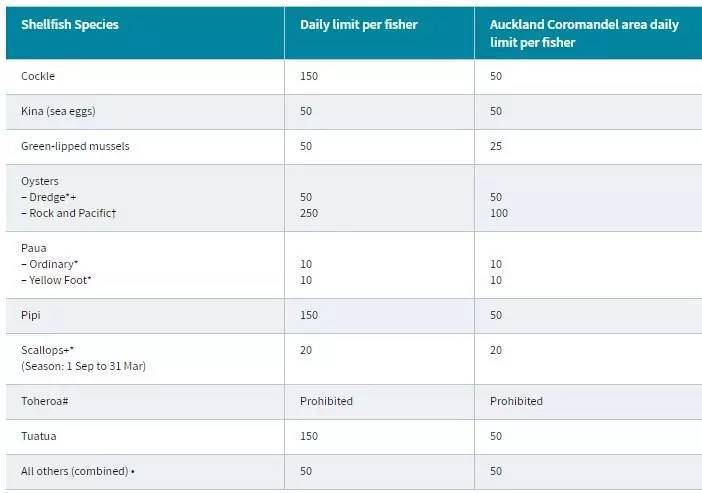This screenshot has height=493, width=702.
Task: Select the Paua Ordinary entry
Action: (x=54, y=264)
